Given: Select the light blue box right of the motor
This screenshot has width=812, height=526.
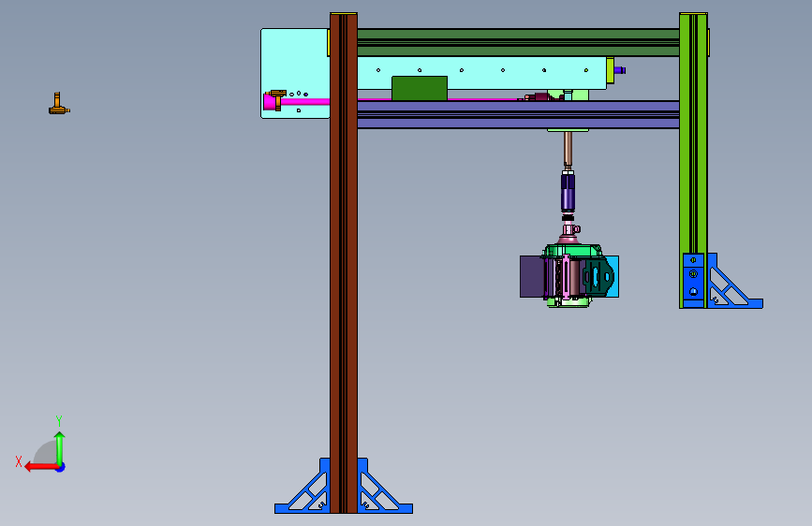Looking at the screenshot, I should click(x=613, y=276).
